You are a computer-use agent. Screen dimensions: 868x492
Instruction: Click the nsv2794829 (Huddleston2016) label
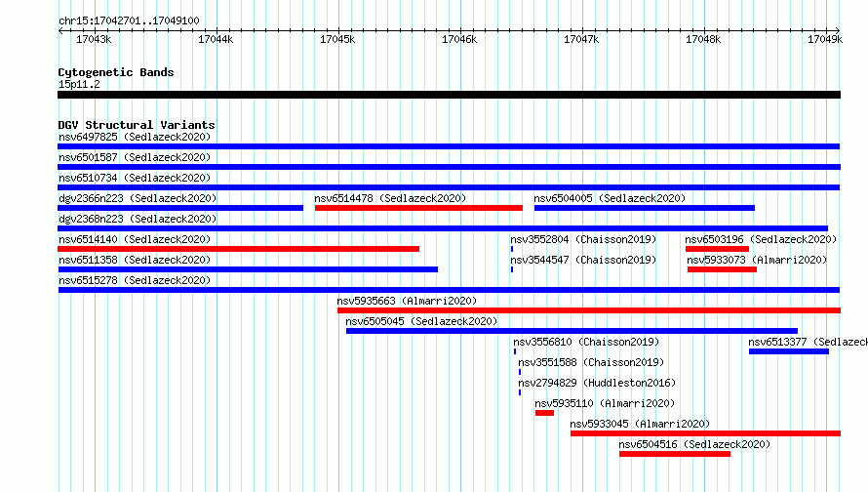[597, 383]
